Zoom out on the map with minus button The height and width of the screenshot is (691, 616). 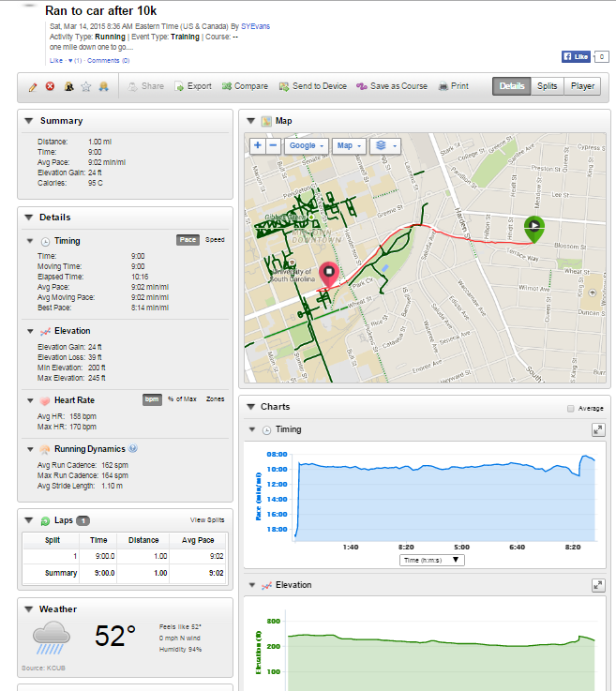273,146
